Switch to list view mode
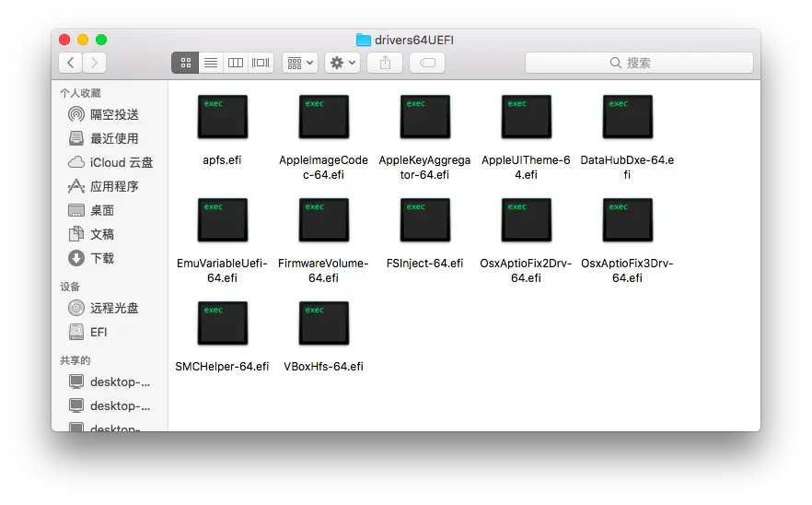 point(211,63)
